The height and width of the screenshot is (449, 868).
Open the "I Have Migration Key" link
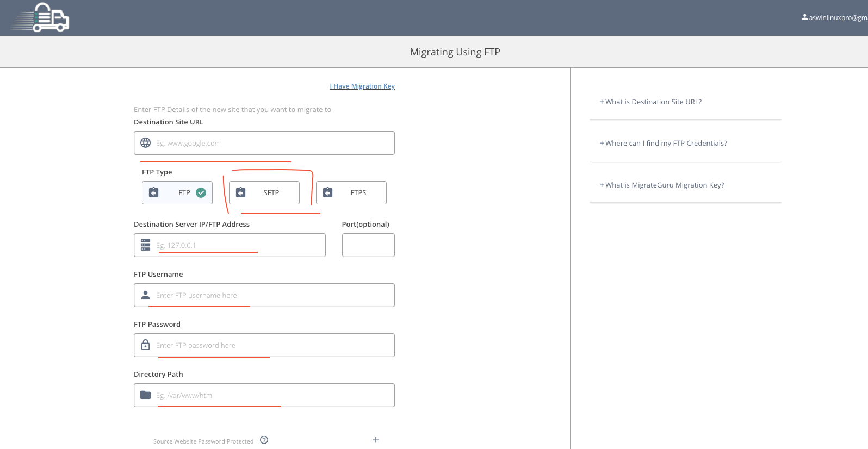(362, 86)
